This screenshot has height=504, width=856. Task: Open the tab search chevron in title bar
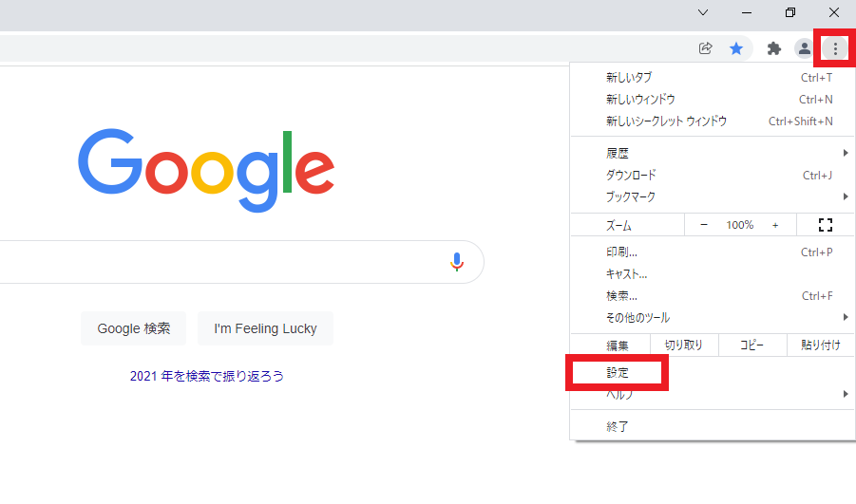pos(703,12)
